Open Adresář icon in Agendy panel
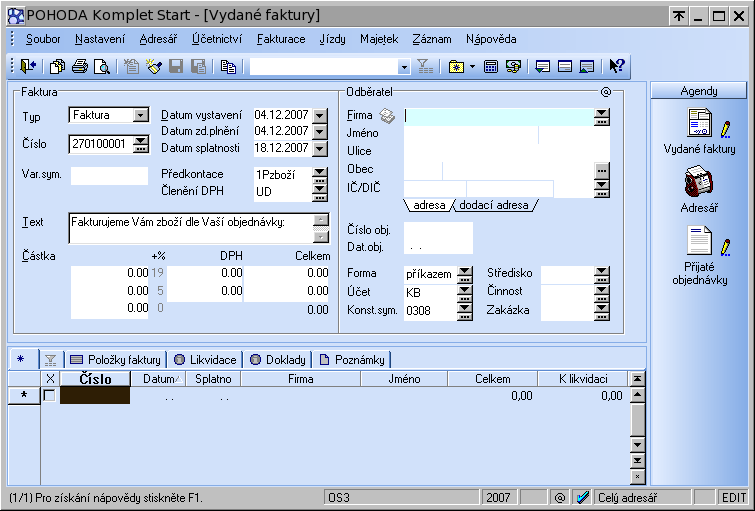 coord(699,184)
